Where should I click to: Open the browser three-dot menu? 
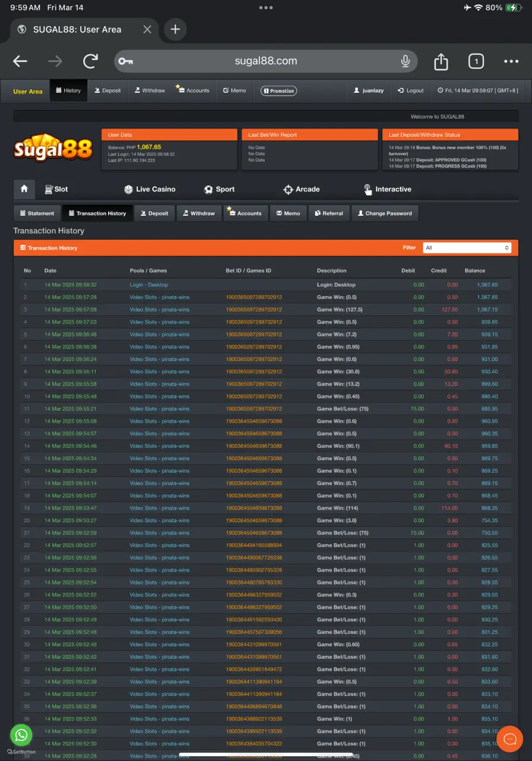tap(511, 61)
